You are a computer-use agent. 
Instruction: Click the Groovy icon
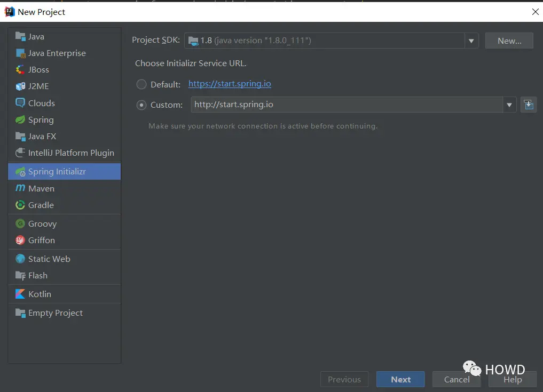click(20, 223)
